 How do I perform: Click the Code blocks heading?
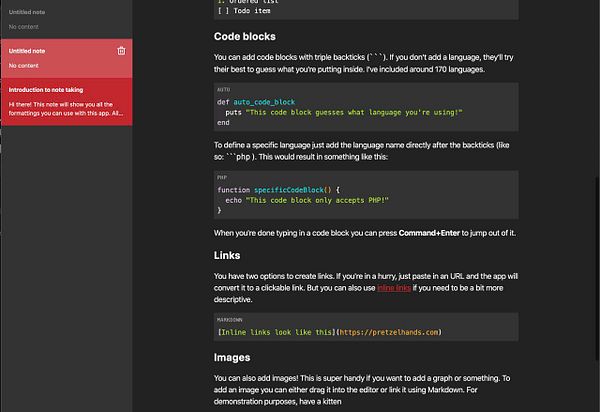[x=245, y=36]
